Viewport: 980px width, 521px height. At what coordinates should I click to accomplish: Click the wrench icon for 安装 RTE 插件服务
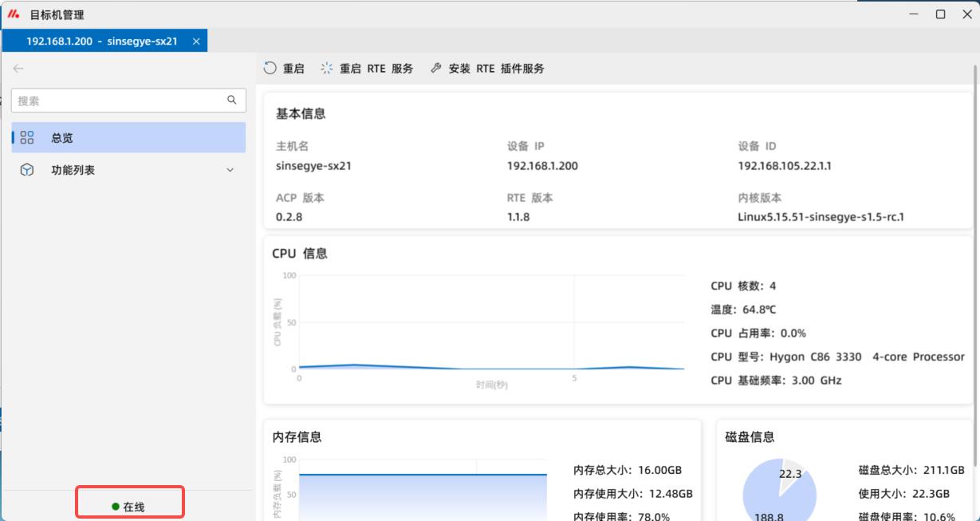(x=435, y=69)
